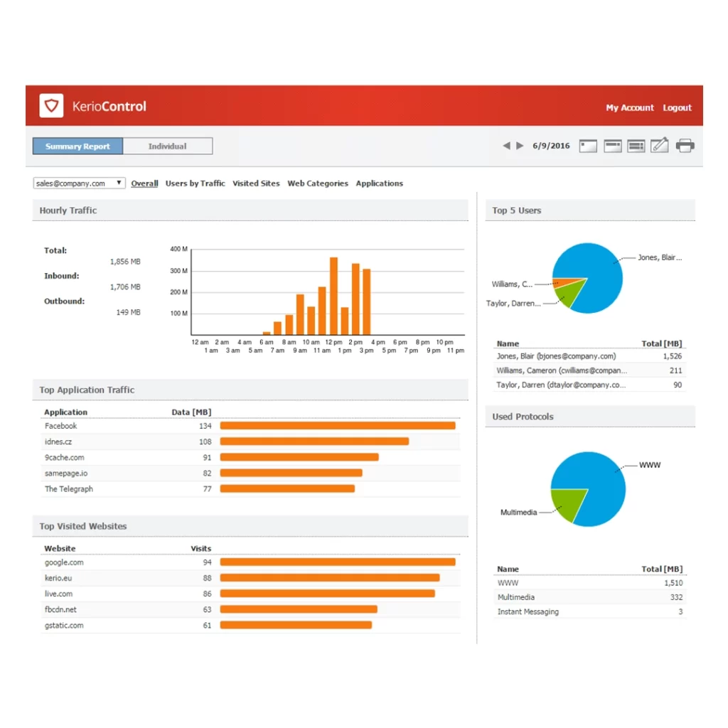Go to previous date with left arrow
Screen dimensions: 728x728
pyautogui.click(x=506, y=146)
